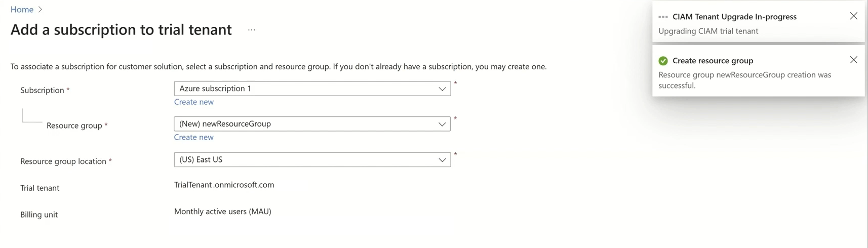Click the green success checkmark icon
This screenshot has width=868, height=248.
coord(663,61)
